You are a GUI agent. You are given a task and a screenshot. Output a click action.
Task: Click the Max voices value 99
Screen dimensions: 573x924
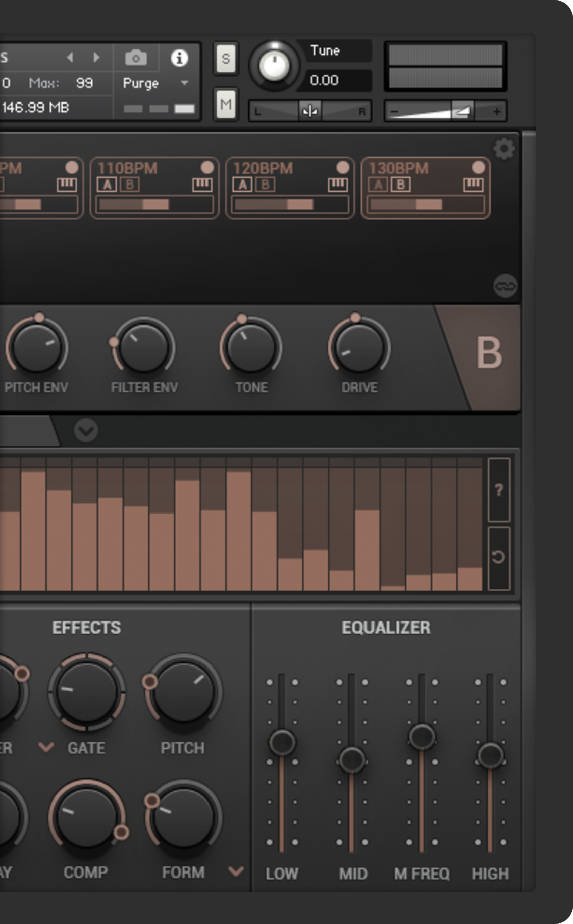[x=84, y=83]
